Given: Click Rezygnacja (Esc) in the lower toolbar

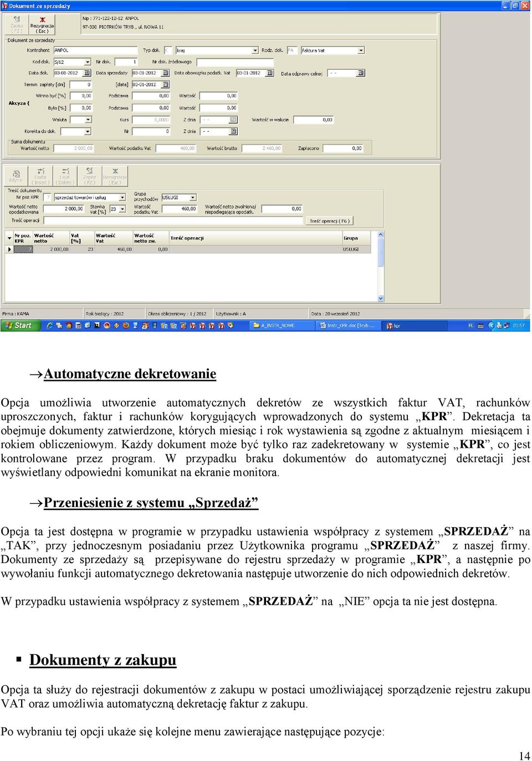Looking at the screenshot, I should [115, 176].
